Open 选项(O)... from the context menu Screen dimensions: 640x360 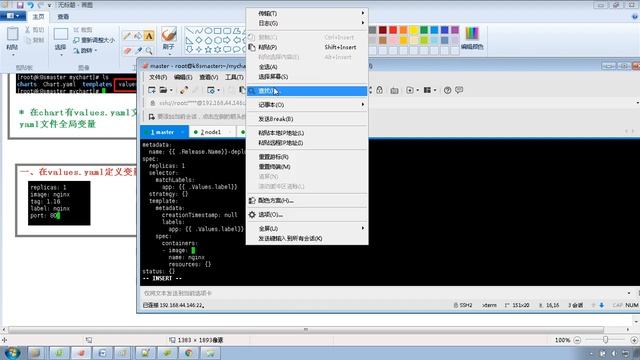(x=307, y=215)
